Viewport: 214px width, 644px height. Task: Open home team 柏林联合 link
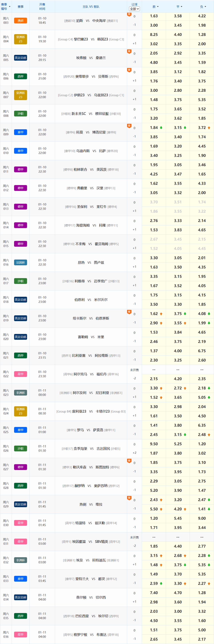coord(80,170)
